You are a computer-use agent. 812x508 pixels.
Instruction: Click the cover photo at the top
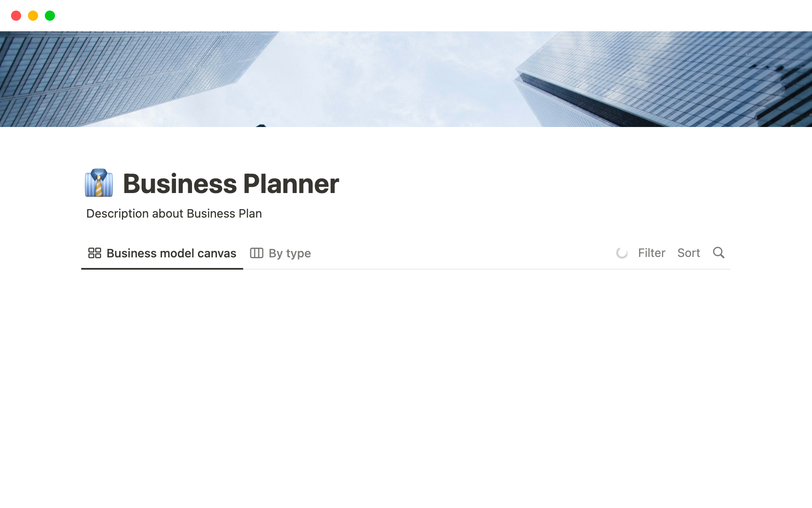coord(406,79)
